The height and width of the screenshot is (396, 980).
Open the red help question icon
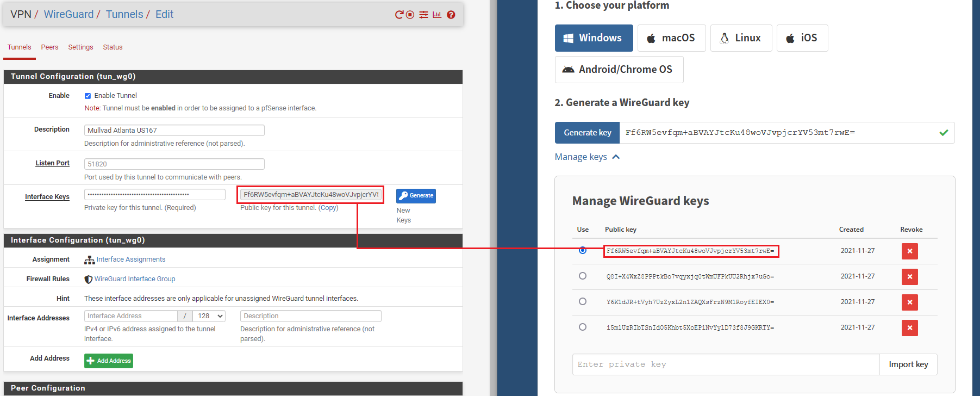click(451, 15)
